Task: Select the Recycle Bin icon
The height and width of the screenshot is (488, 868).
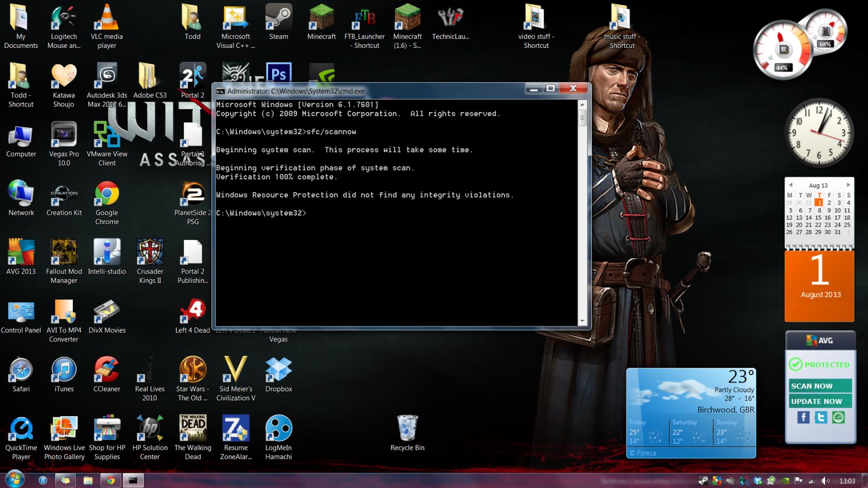Action: (407, 428)
